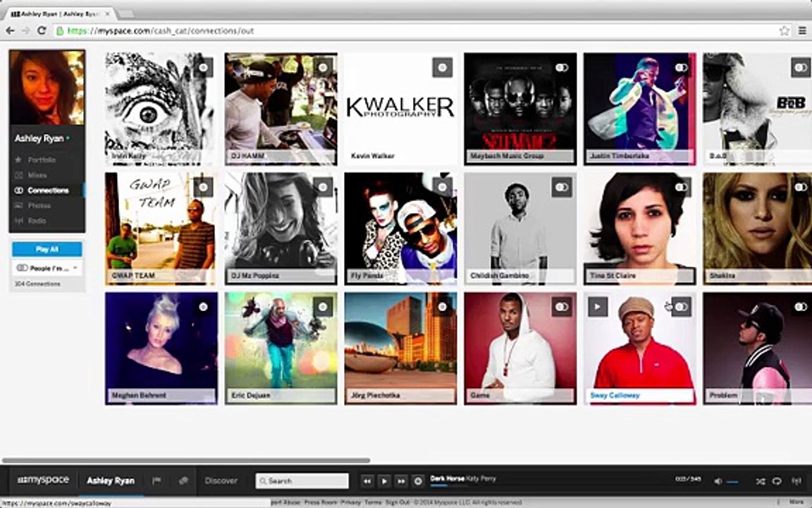Toggle connection on Maybach Music Group card
The width and height of the screenshot is (812, 508).
562,68
